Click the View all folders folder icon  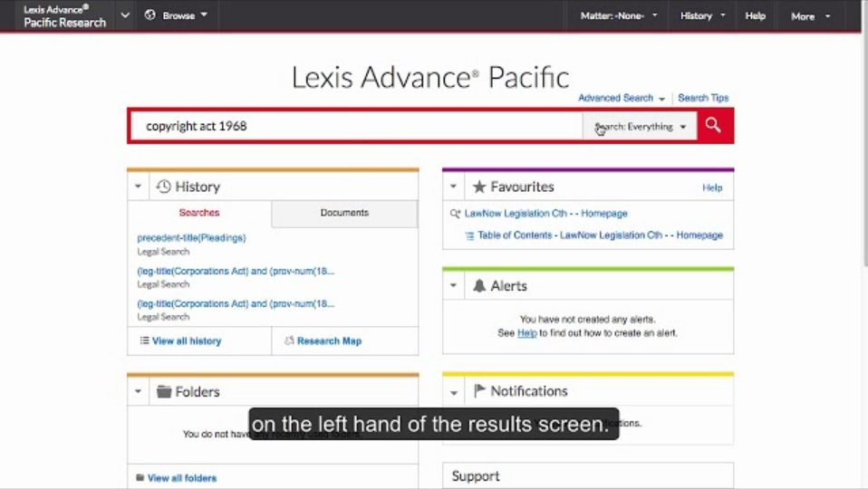coord(140,477)
